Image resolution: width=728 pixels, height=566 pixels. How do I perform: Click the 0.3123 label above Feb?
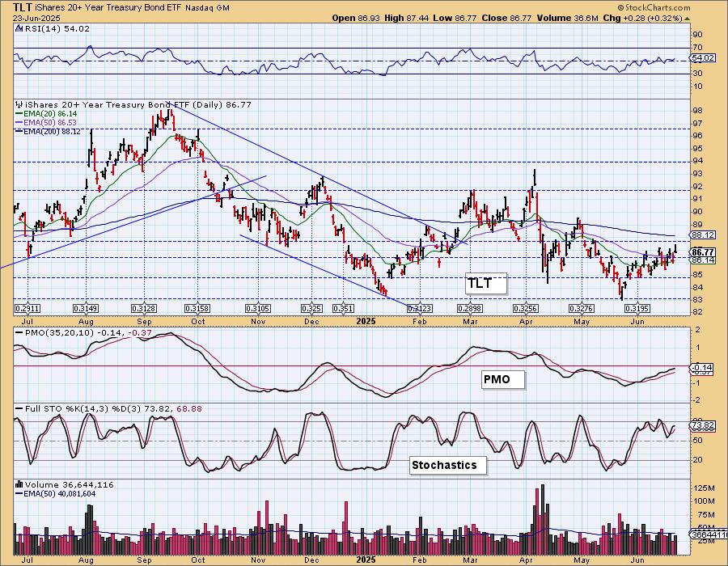tap(419, 309)
